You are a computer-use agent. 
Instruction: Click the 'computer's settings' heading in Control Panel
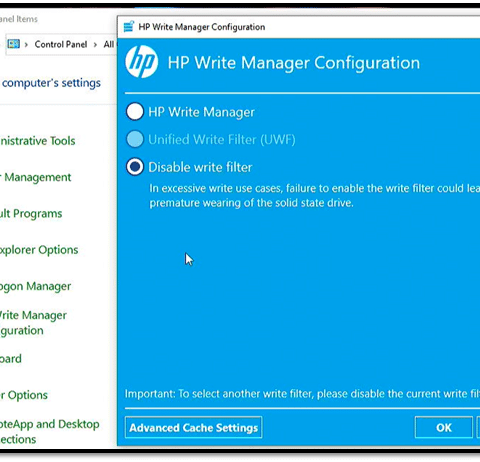pyautogui.click(x=51, y=83)
